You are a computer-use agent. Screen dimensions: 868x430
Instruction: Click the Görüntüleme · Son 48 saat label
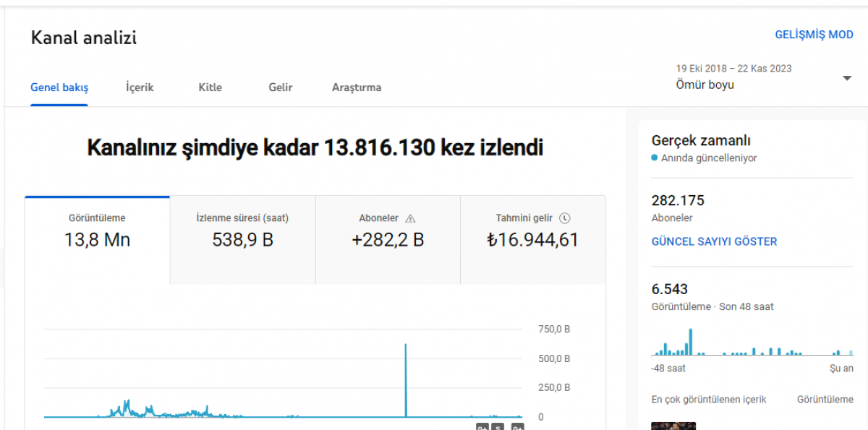tap(712, 306)
